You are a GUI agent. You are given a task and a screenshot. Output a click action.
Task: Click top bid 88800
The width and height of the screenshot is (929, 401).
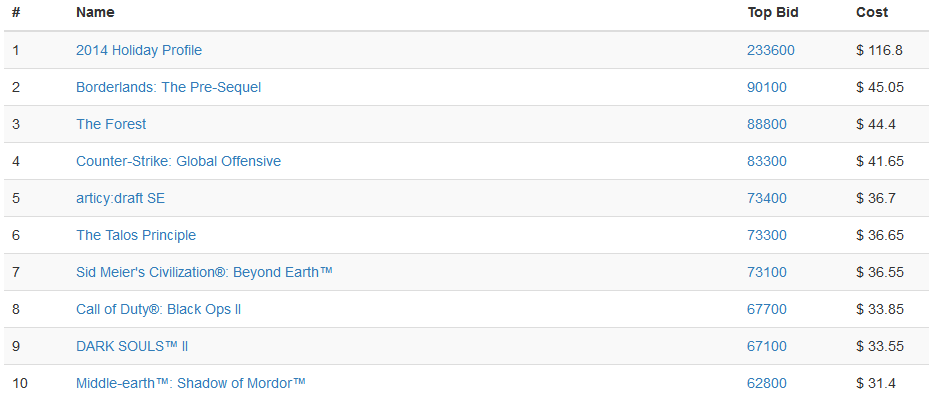coord(767,124)
